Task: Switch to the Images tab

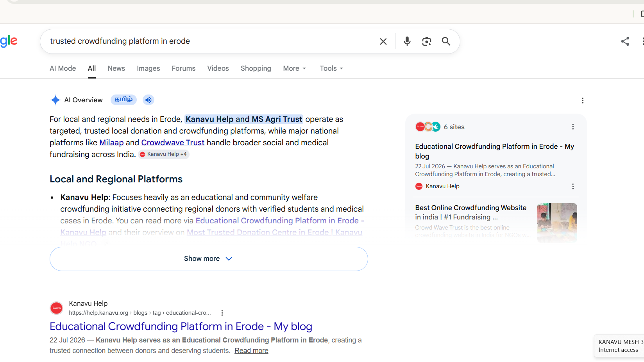Action: [148, 68]
